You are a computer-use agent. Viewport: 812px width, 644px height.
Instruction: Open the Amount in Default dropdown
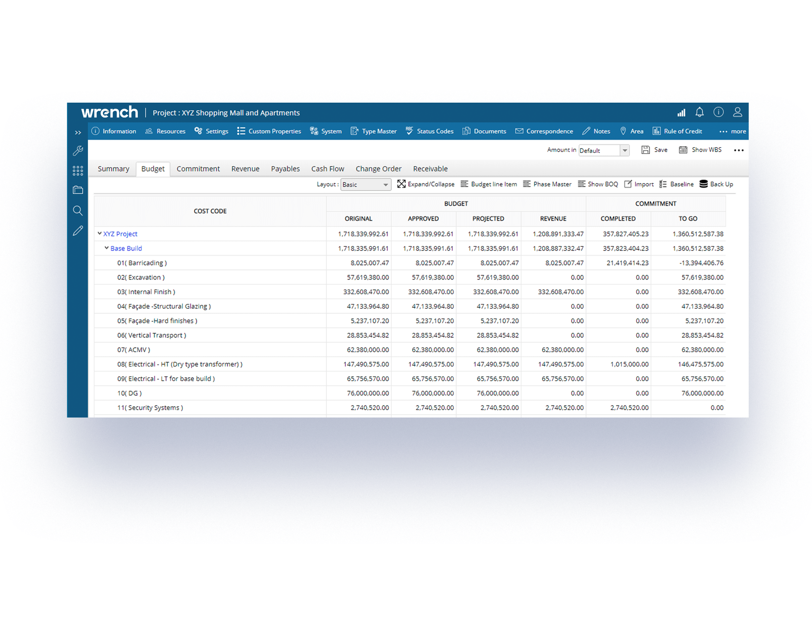tap(604, 150)
